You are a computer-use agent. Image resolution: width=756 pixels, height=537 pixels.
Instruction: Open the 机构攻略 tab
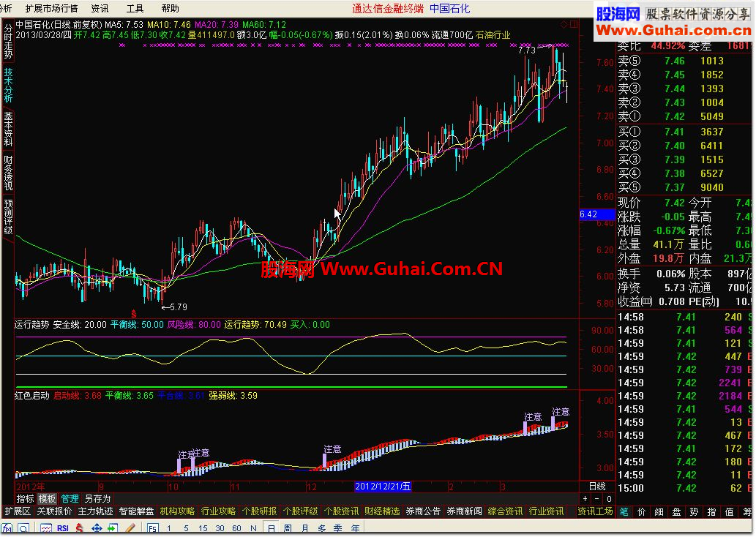tap(177, 511)
